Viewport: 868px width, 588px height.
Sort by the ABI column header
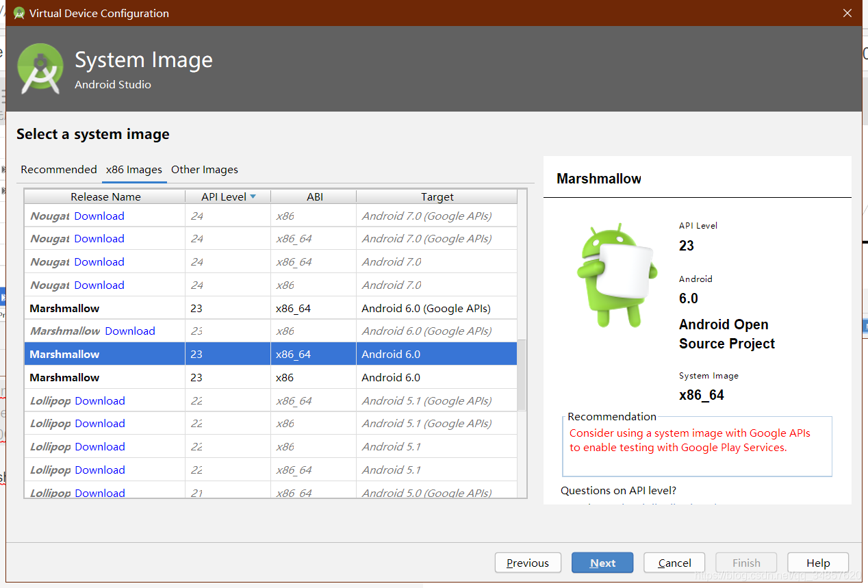tap(314, 196)
